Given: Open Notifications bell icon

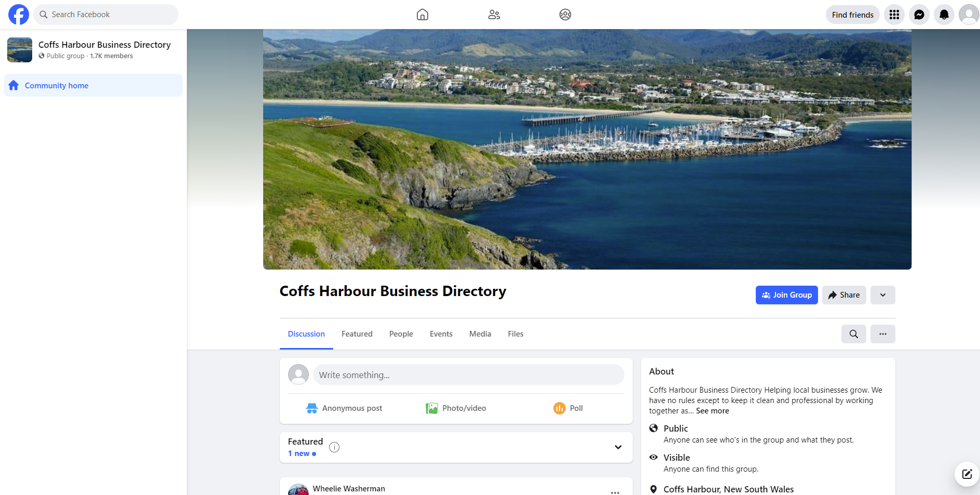Looking at the screenshot, I should [x=944, y=15].
